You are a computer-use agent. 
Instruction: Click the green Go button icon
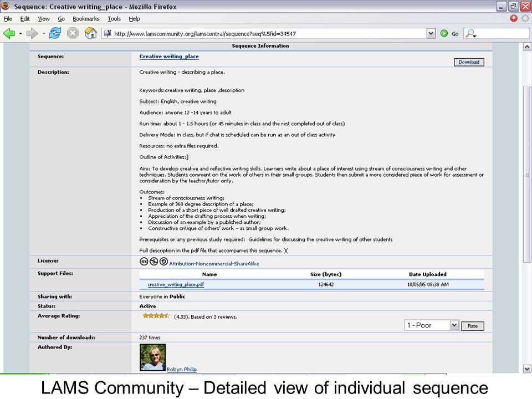tap(444, 34)
